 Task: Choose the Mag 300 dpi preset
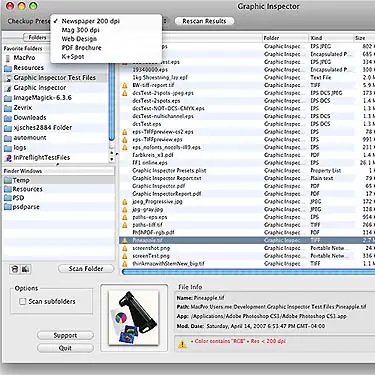106,30
